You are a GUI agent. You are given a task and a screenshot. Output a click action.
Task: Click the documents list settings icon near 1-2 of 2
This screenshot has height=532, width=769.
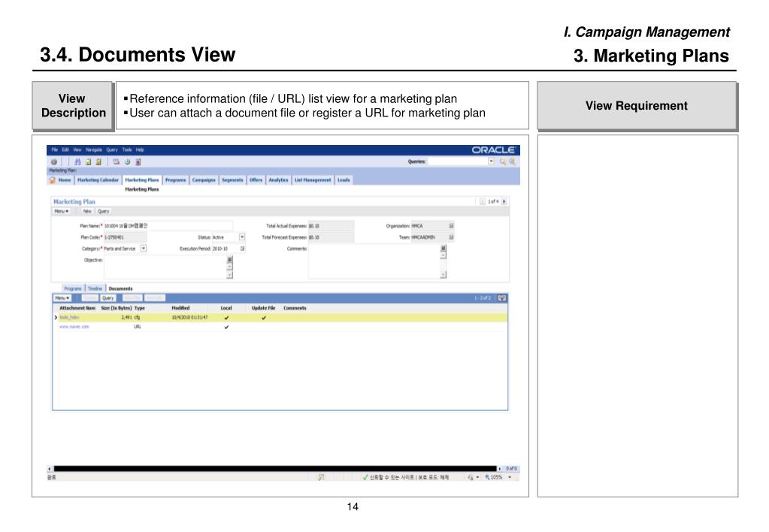(502, 298)
